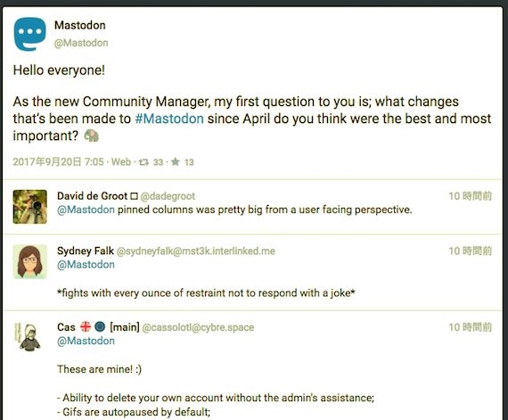Open Cas's avatar image
Screen dimensions: 508x420
[x=29, y=338]
